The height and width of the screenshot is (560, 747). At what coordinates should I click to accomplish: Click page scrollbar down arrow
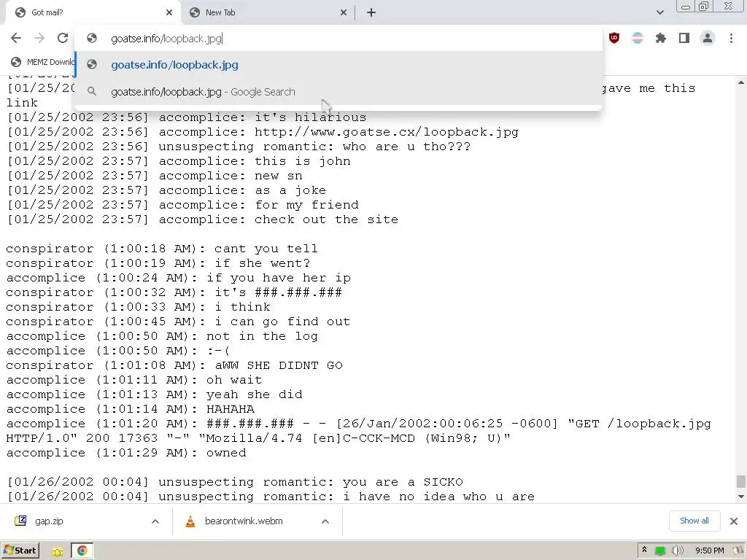coord(741,497)
